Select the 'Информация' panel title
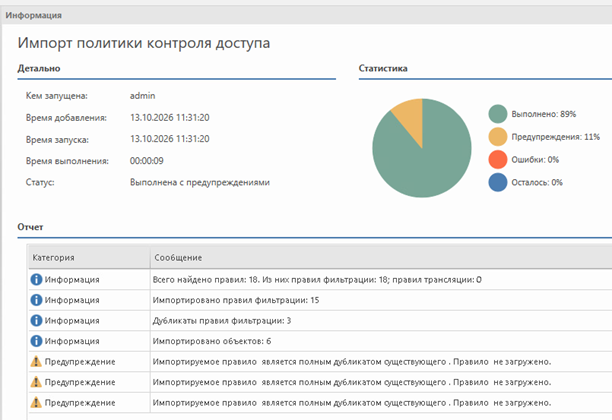Image resolution: width=612 pixels, height=420 pixels. pyautogui.click(x=34, y=15)
